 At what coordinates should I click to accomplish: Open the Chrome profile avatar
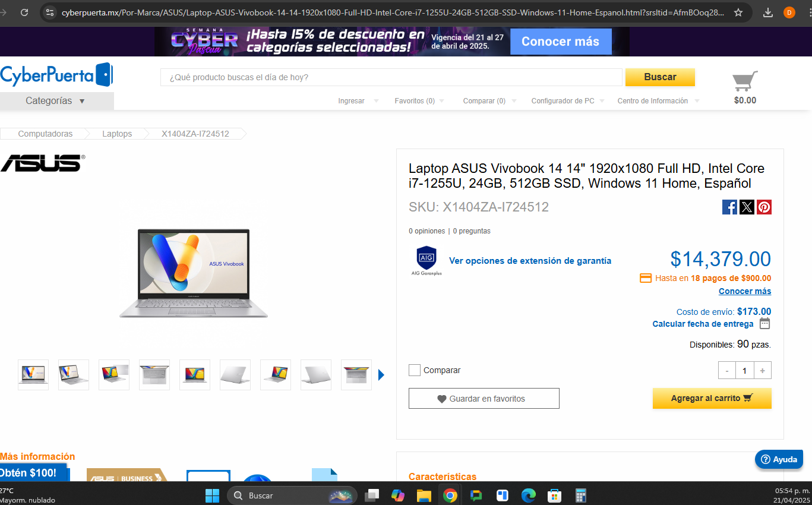789,12
